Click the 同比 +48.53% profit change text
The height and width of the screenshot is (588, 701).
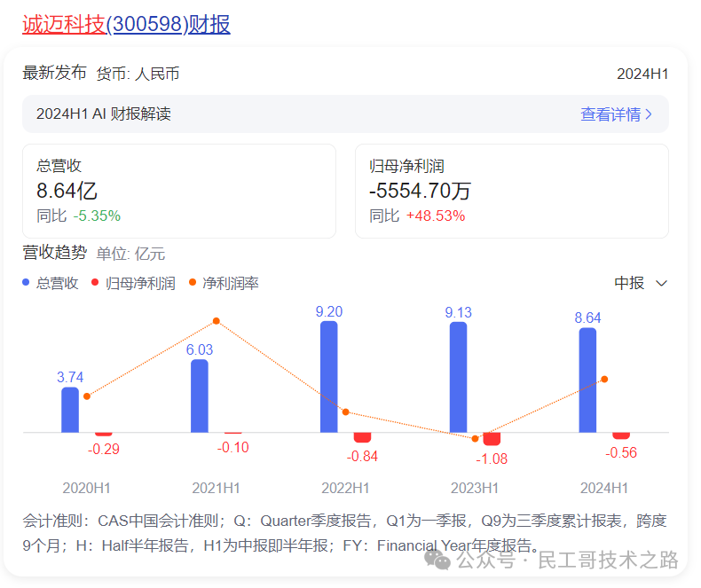(x=417, y=216)
